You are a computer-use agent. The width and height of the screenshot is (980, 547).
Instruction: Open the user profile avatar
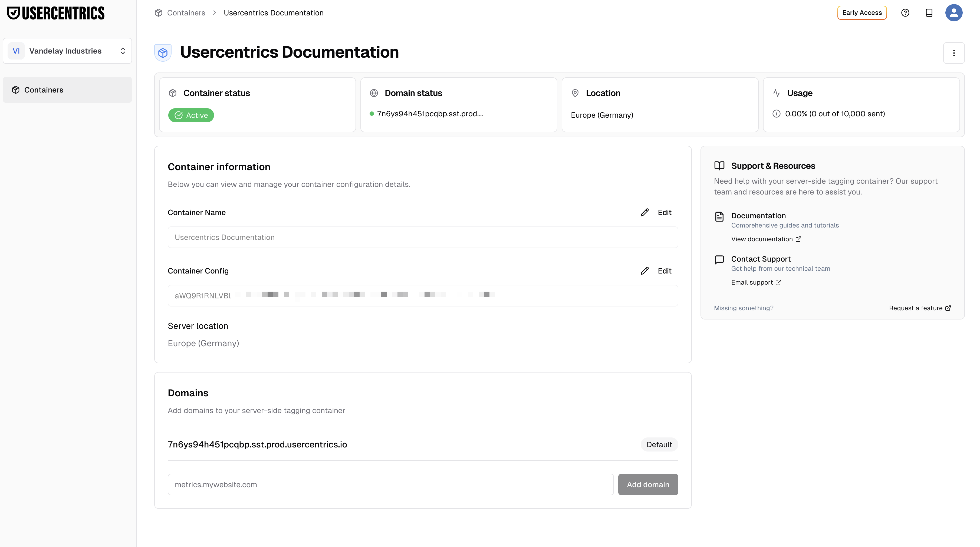pyautogui.click(x=954, y=12)
